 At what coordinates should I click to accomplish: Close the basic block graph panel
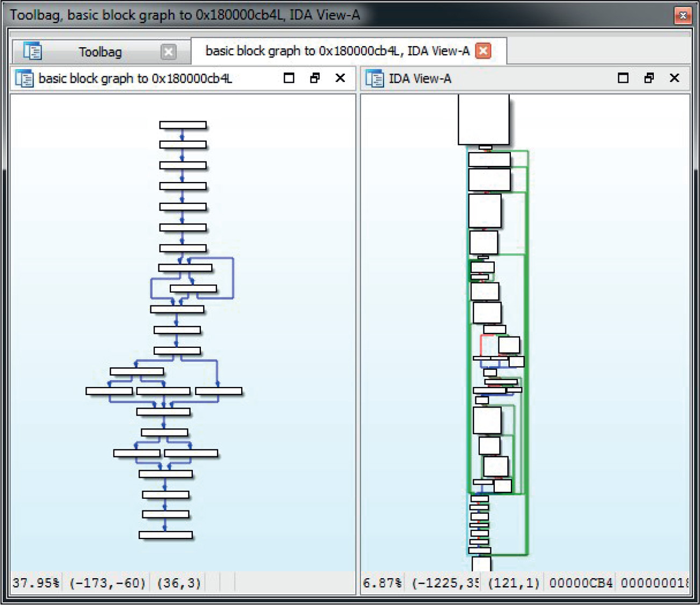pos(340,78)
